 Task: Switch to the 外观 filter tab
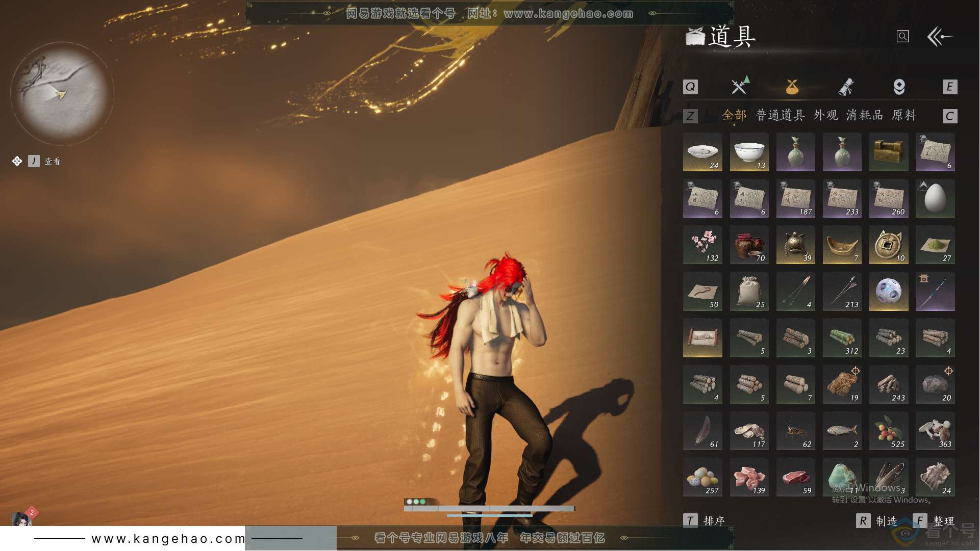(x=826, y=115)
